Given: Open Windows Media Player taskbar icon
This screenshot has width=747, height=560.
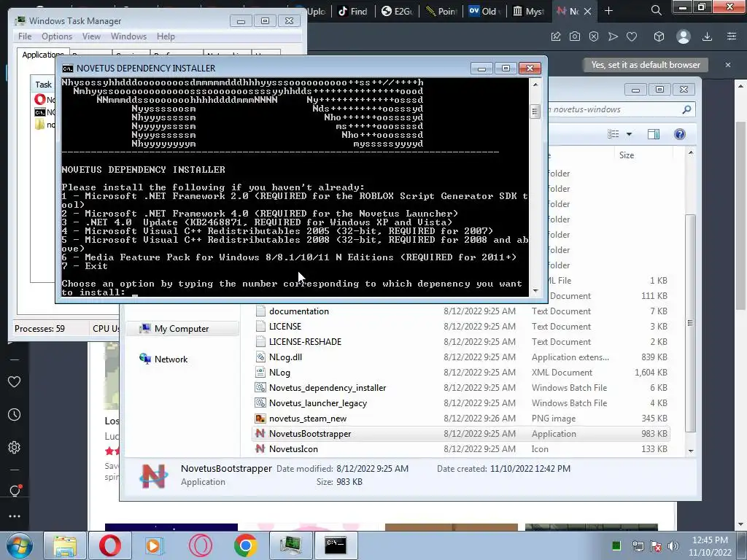Looking at the screenshot, I should (155, 545).
